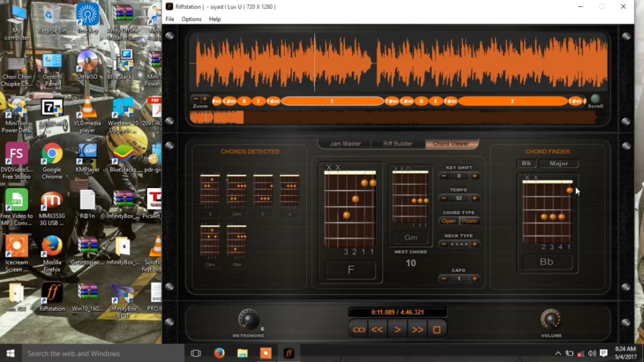The width and height of the screenshot is (644, 362).
Task: Decrease Key Shift value
Action: pyautogui.click(x=444, y=176)
